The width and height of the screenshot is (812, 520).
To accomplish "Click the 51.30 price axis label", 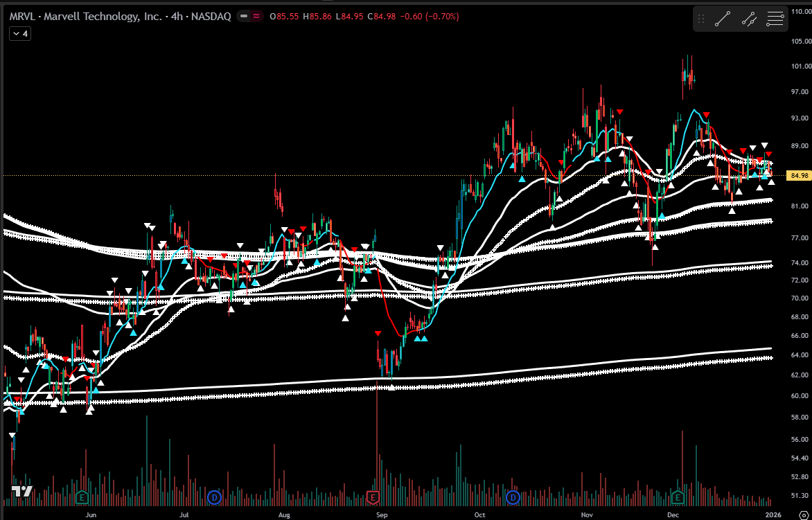I will click(799, 496).
